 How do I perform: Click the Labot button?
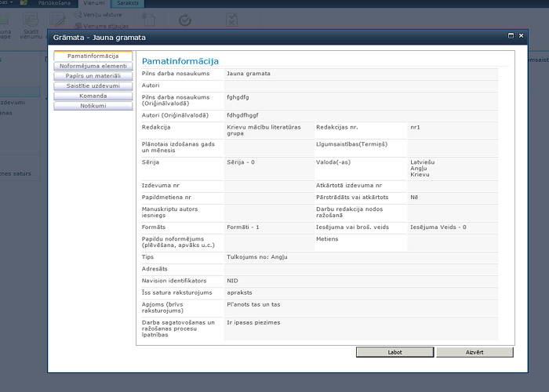(x=395, y=353)
